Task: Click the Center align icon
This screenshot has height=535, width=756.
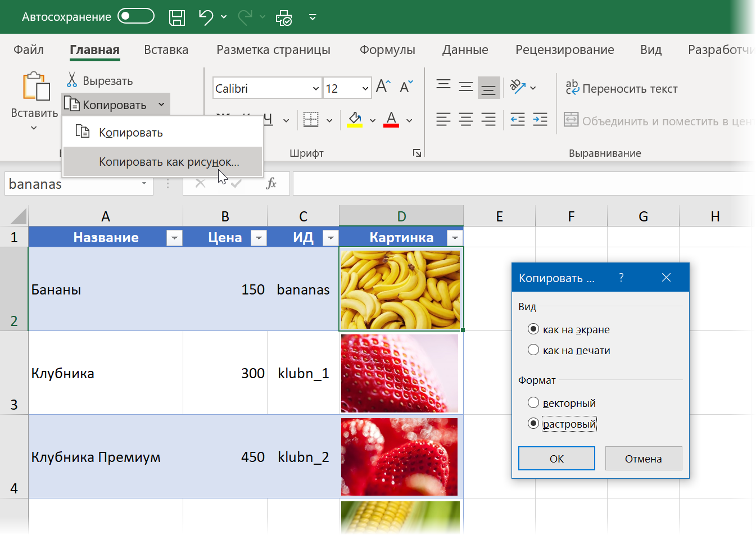Action: [x=466, y=119]
